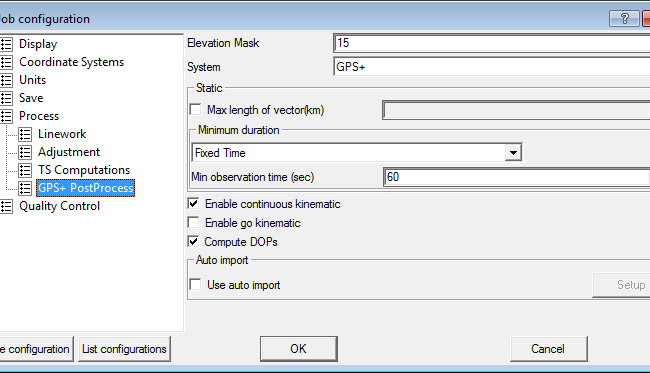Click the help question mark button
Image resolution: width=650 pixels, height=373 pixels.
(624, 18)
